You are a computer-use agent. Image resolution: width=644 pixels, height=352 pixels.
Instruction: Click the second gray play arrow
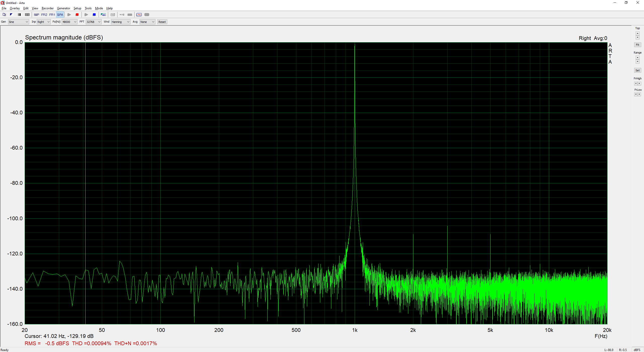click(86, 15)
